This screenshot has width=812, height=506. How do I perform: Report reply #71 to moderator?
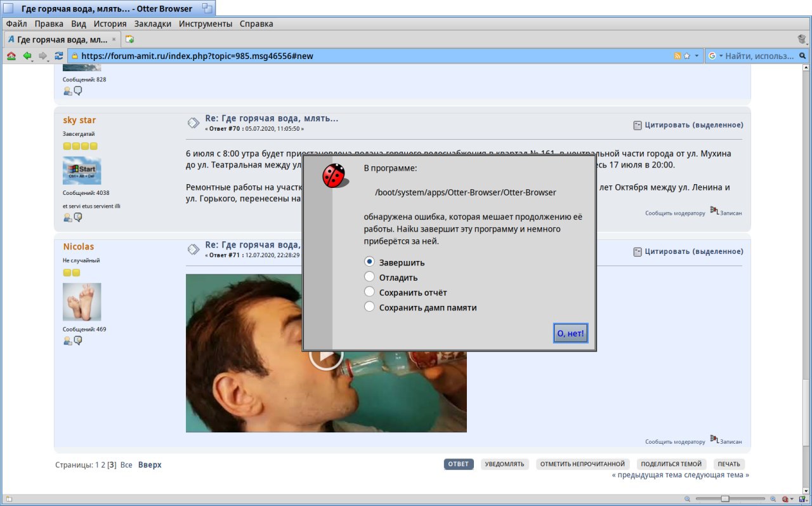coord(675,442)
